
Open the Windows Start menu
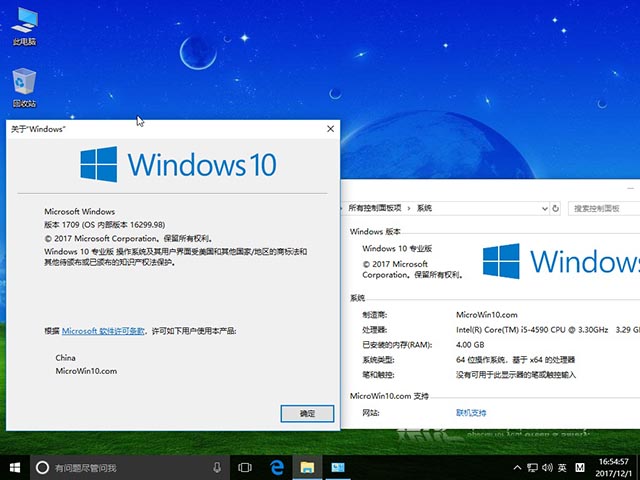pyautogui.click(x=15, y=467)
